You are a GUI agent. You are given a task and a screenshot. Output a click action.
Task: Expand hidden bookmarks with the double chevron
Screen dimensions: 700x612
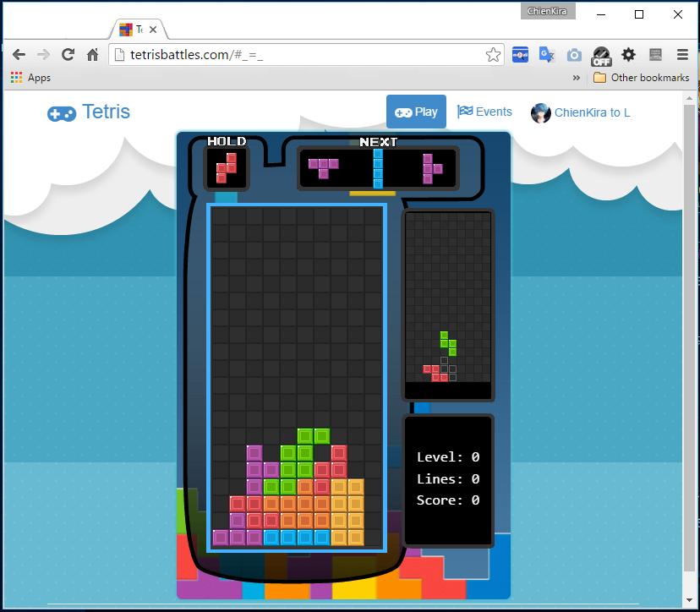(x=577, y=78)
